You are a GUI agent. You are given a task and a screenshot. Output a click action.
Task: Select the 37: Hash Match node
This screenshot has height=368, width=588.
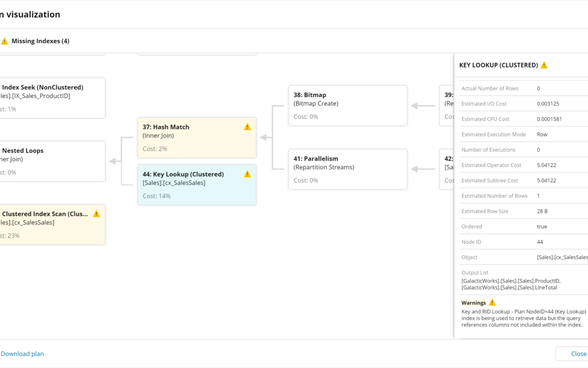(196, 137)
